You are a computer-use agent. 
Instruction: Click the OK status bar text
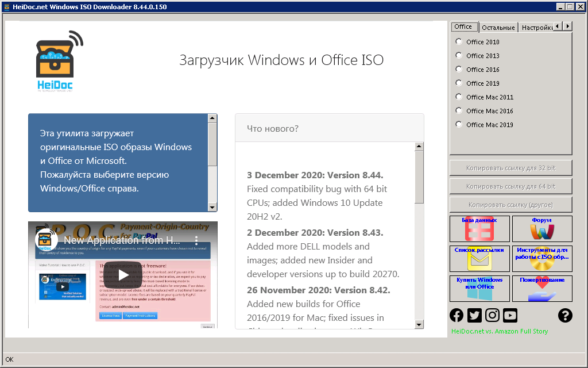tap(9, 359)
